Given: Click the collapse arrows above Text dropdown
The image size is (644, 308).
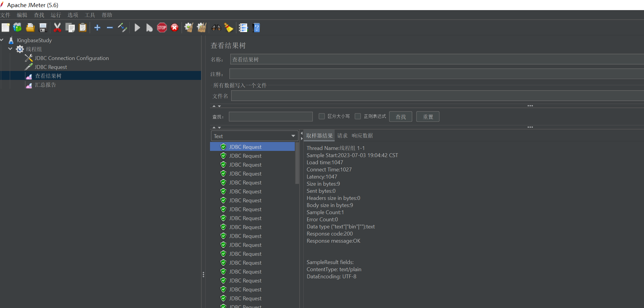Looking at the screenshot, I should tap(217, 127).
